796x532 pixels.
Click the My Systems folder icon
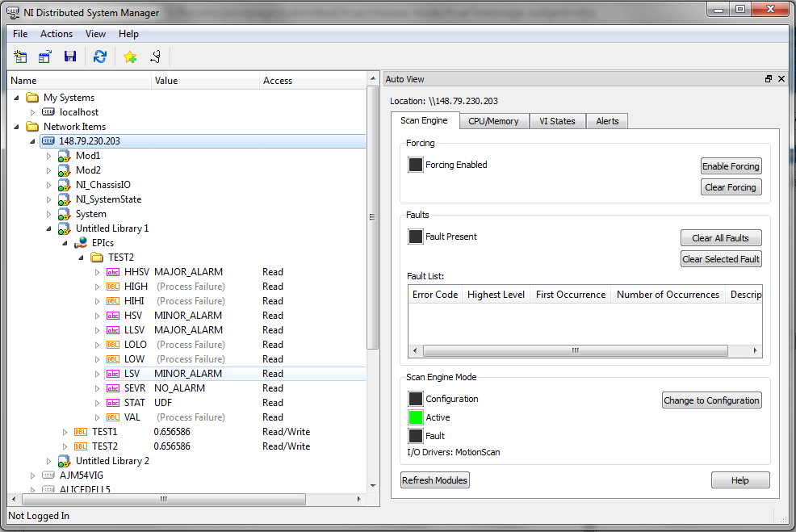point(32,98)
